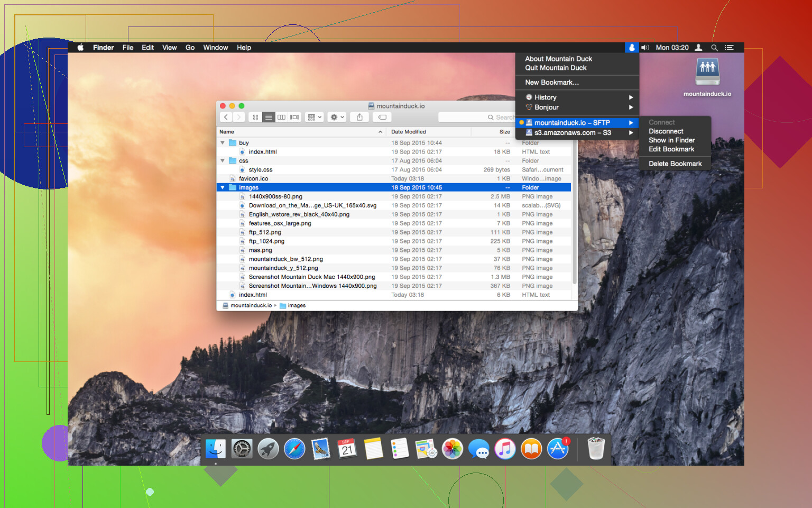Image resolution: width=812 pixels, height=508 pixels.
Task: Open Finder from the Dock
Action: click(216, 449)
